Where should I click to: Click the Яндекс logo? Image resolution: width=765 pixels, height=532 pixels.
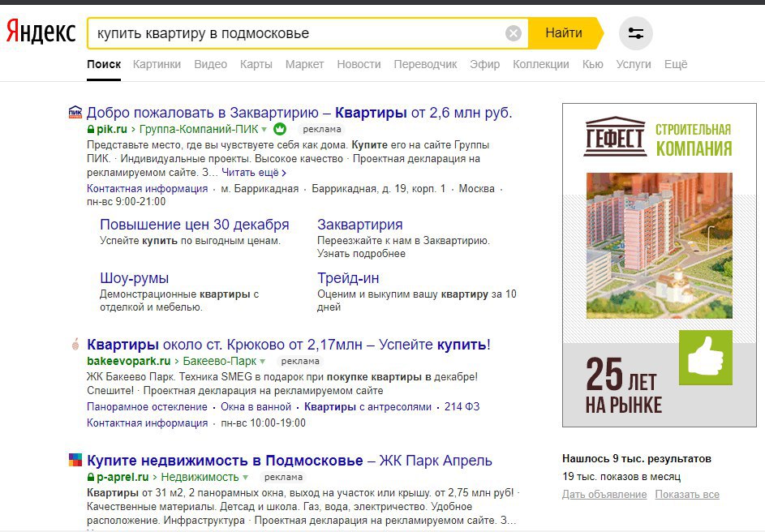[41, 32]
